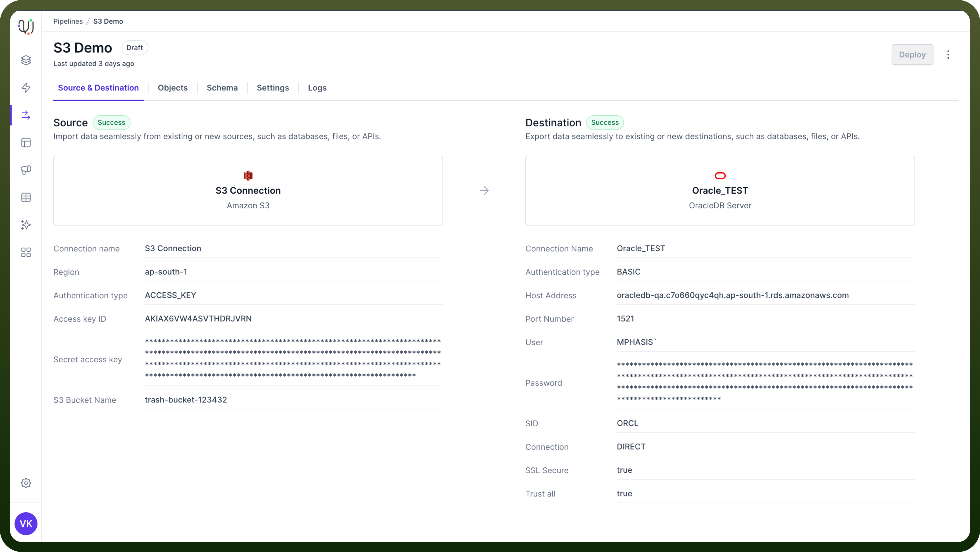
Task: Click the S3 Bucket Name label
Action: (85, 400)
